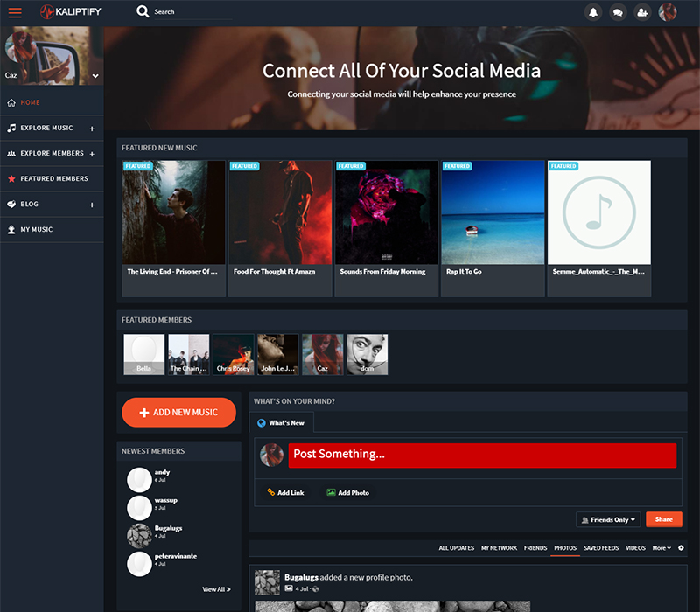700x612 pixels.
Task: Click the Post Something text field
Action: [482, 455]
